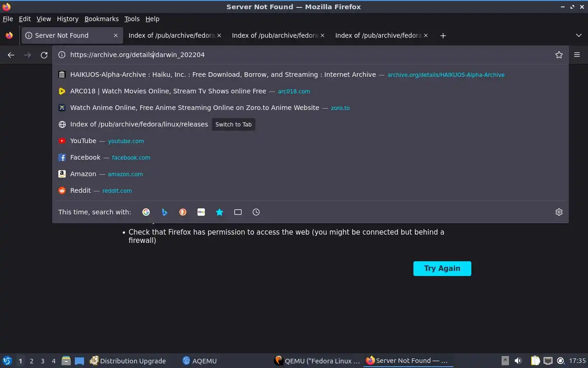
Task: Search history with the clock icon
Action: tap(256, 212)
